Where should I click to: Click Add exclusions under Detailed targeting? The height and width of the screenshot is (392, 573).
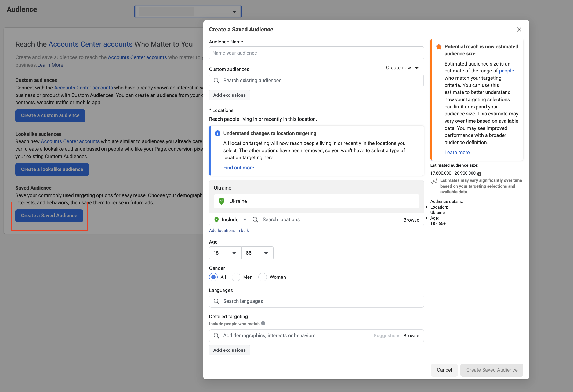tap(230, 350)
